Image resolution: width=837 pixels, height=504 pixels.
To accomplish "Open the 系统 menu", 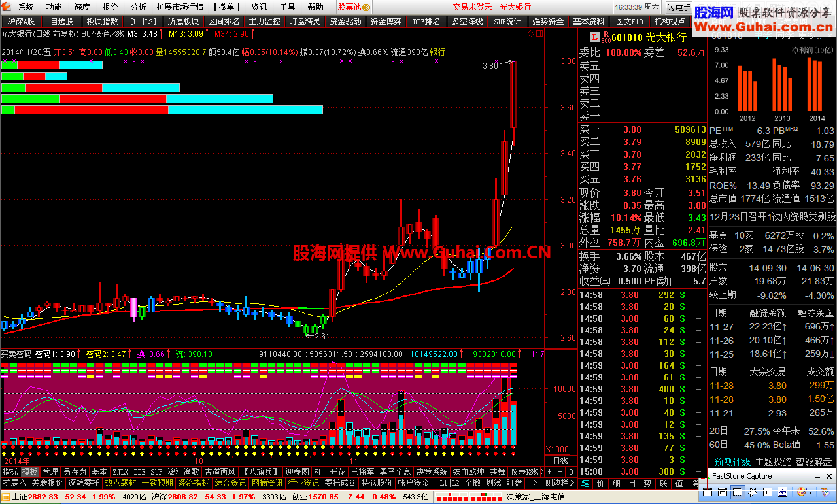I will [26, 7].
